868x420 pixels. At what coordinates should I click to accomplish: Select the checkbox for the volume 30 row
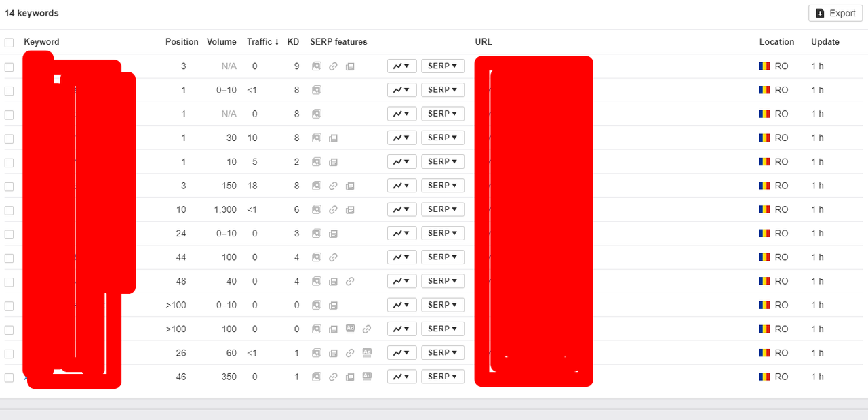click(9, 139)
